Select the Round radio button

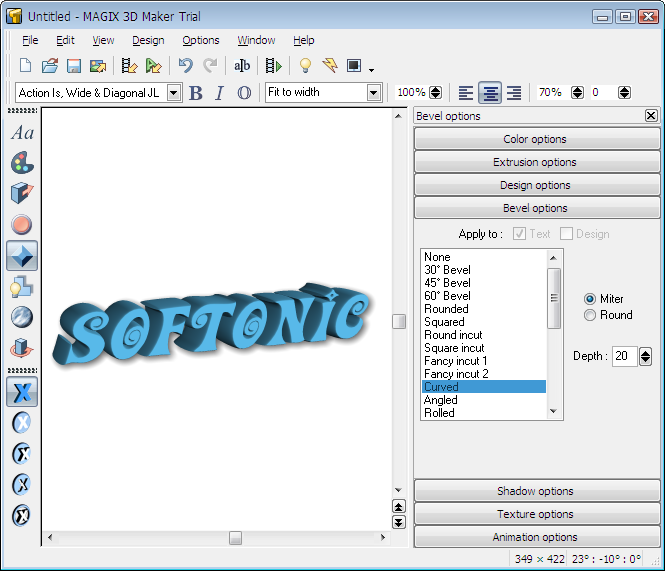pyautogui.click(x=590, y=315)
